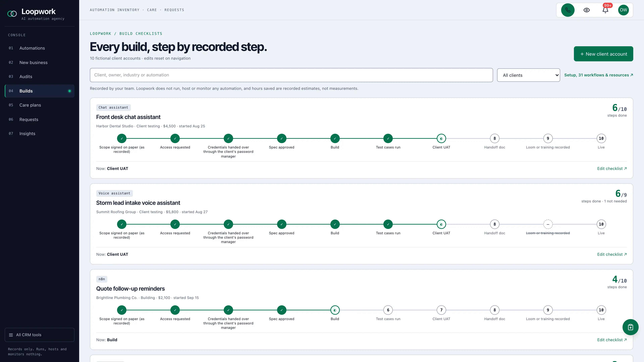View the Insights page
Screen dimensions: 644x362
pos(40,134)
